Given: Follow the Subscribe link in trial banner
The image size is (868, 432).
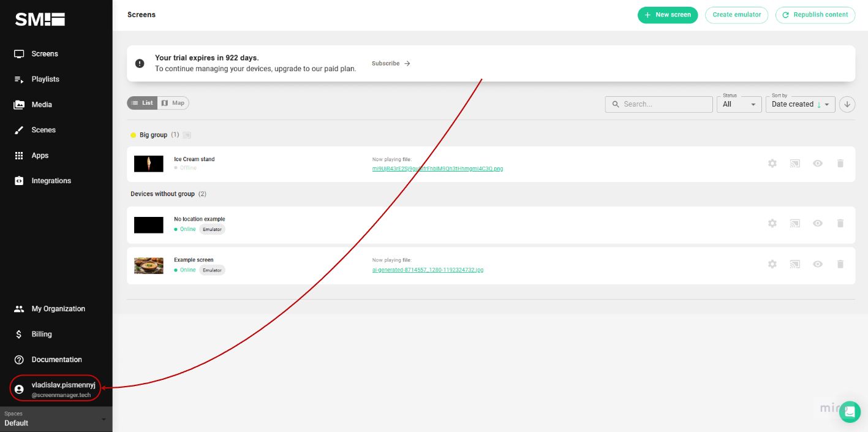Looking at the screenshot, I should click(391, 63).
